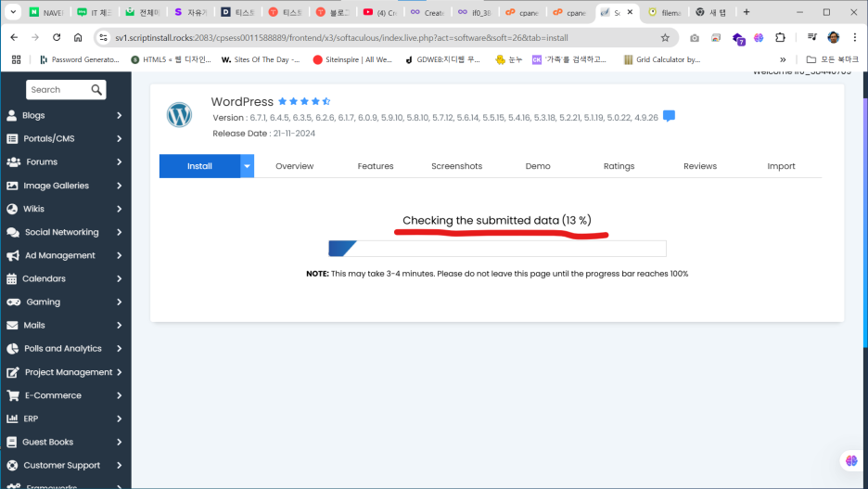Click the Customer Support lifebuoy icon
868x489 pixels.
coord(12,465)
